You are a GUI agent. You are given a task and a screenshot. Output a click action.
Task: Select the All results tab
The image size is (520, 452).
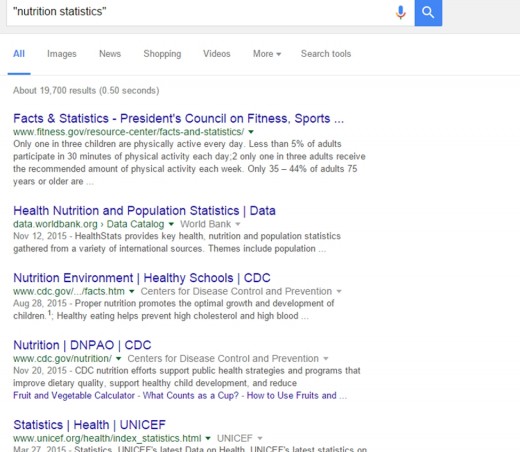click(x=19, y=54)
